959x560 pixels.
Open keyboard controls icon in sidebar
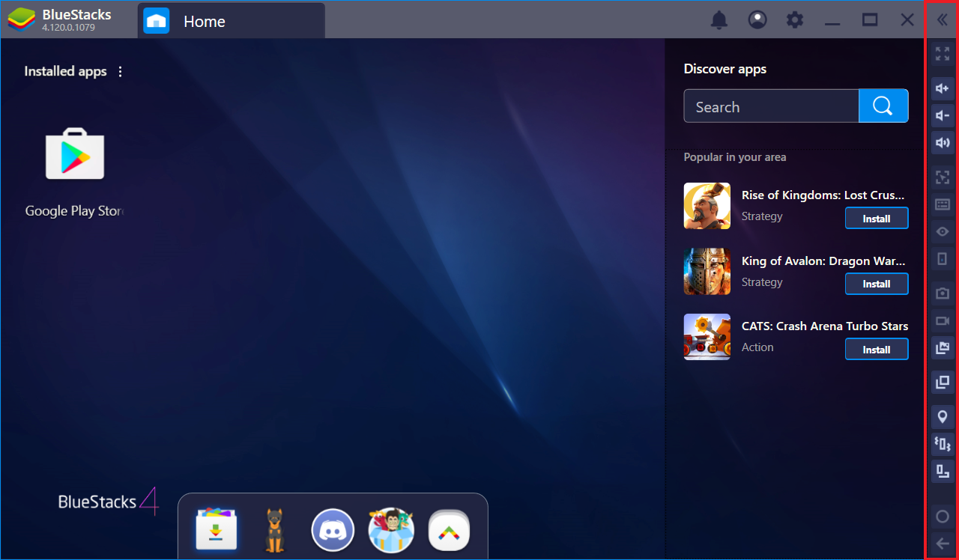tap(943, 204)
